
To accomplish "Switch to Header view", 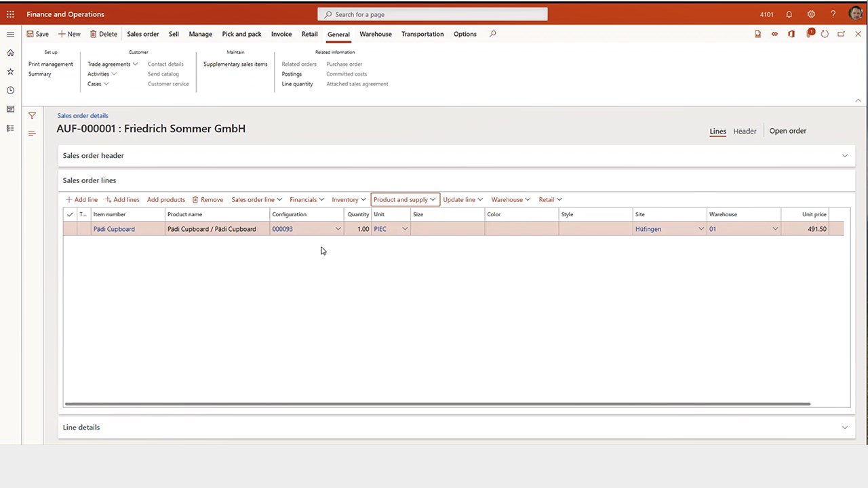I will point(745,131).
